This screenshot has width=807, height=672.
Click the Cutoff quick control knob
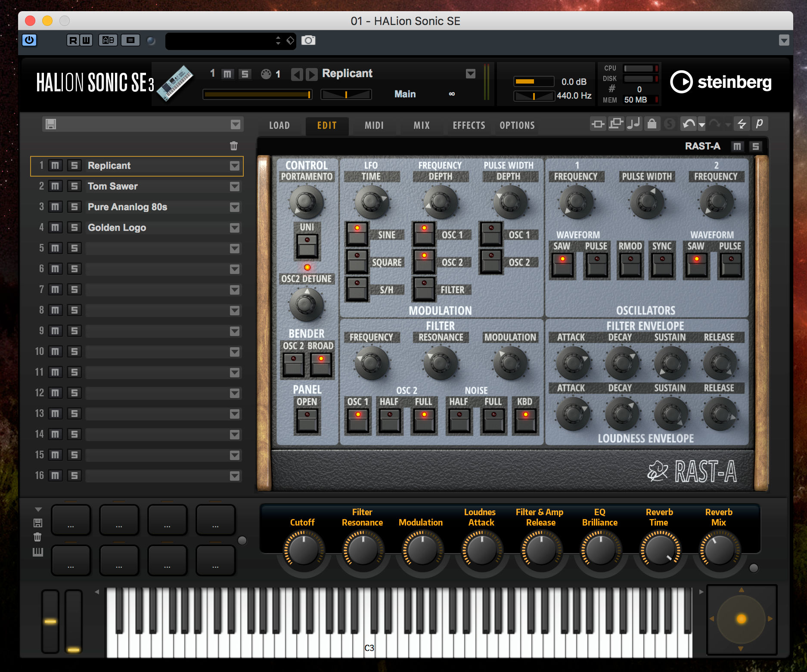[303, 550]
